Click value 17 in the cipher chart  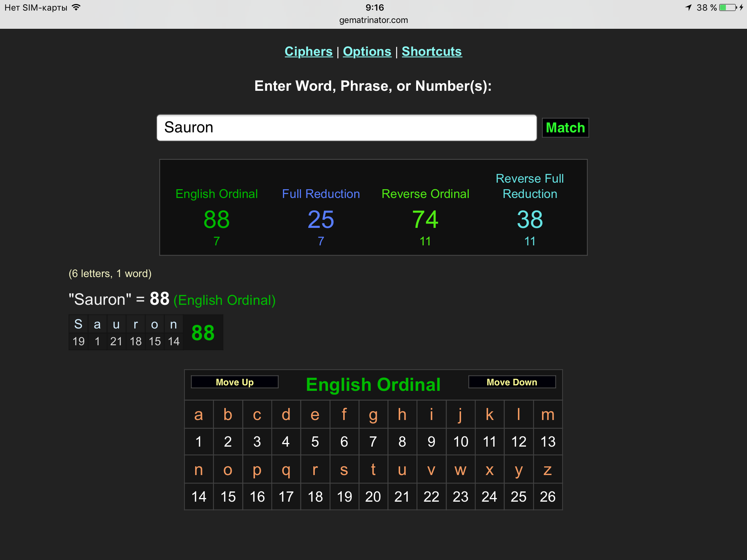286,497
